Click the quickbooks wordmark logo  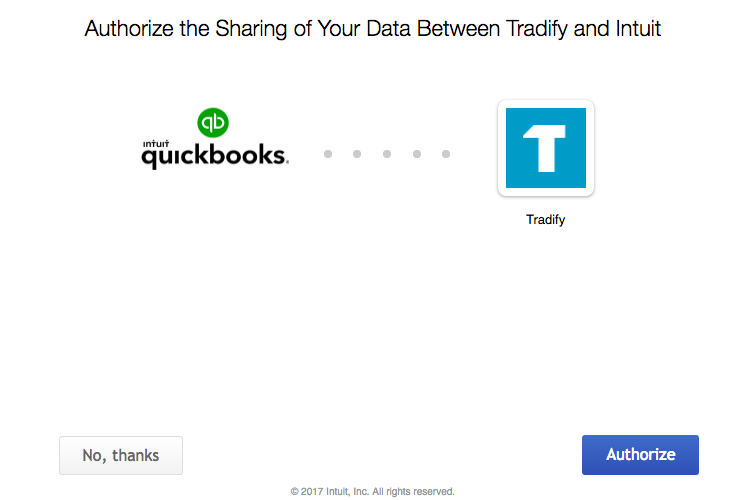tap(215, 155)
